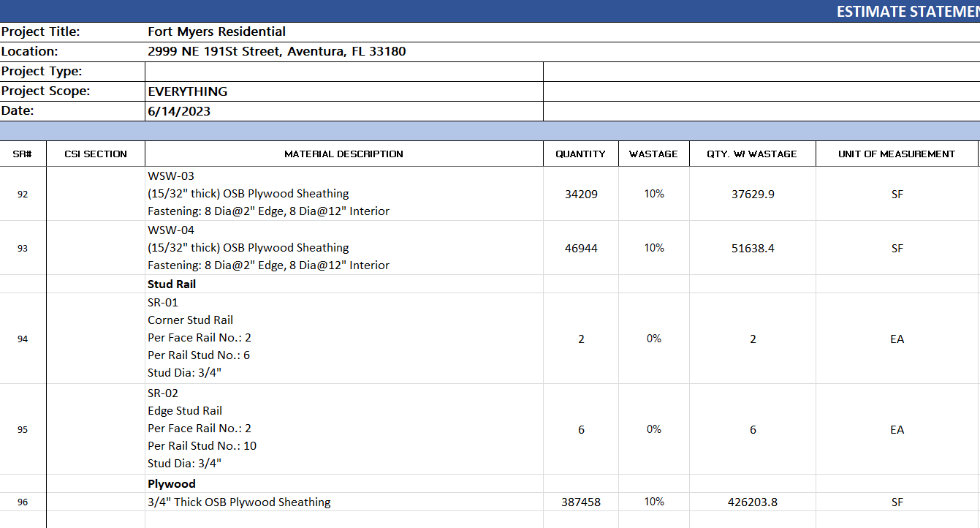This screenshot has height=528, width=980.
Task: Click the 'UNIT OF MEASUREMENT' column header
Action: coord(897,154)
